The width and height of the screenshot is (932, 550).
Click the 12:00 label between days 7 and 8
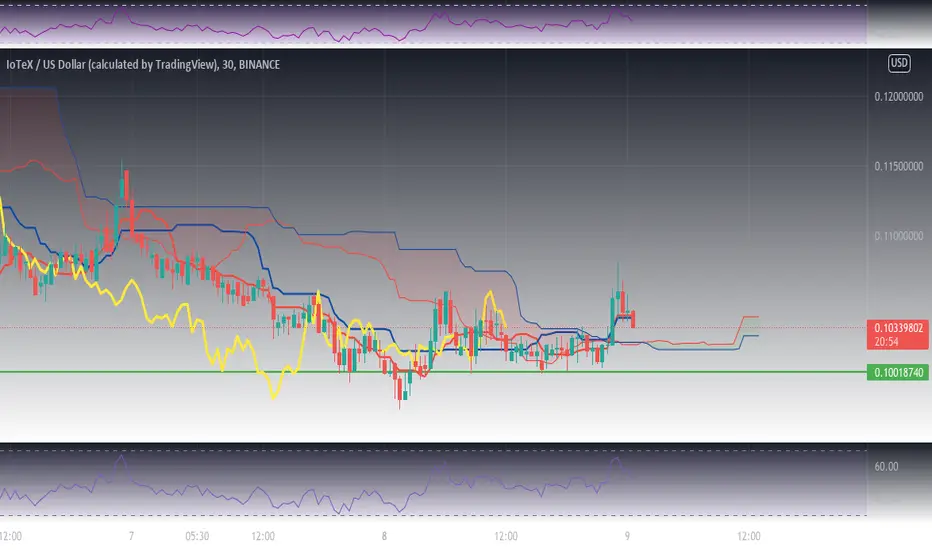[263, 536]
